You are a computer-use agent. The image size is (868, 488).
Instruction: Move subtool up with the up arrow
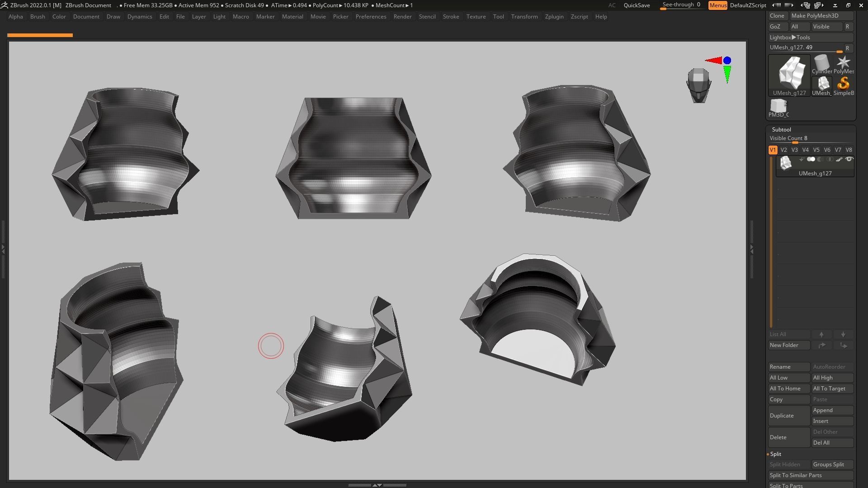tap(821, 334)
